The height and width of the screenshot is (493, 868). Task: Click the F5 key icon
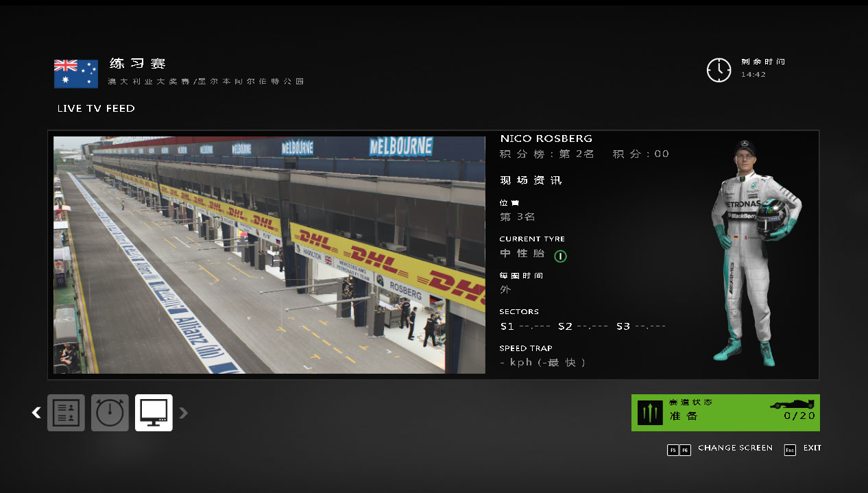[673, 450]
